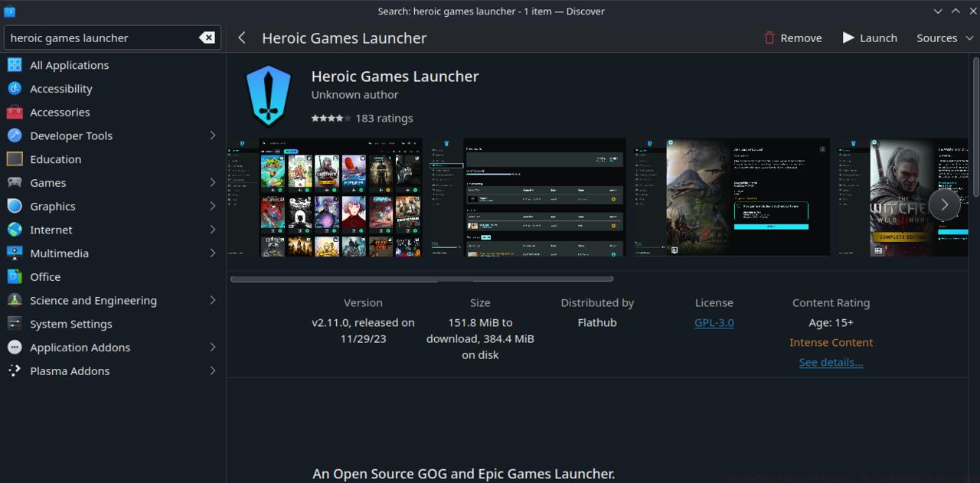This screenshot has height=483, width=980.
Task: Select the Internet globe icon
Action: click(15, 230)
